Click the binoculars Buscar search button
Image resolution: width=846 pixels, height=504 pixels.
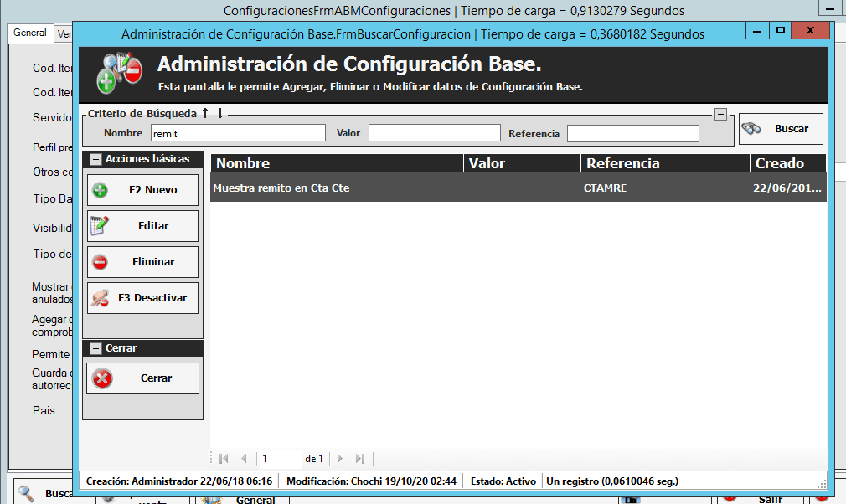click(x=781, y=129)
